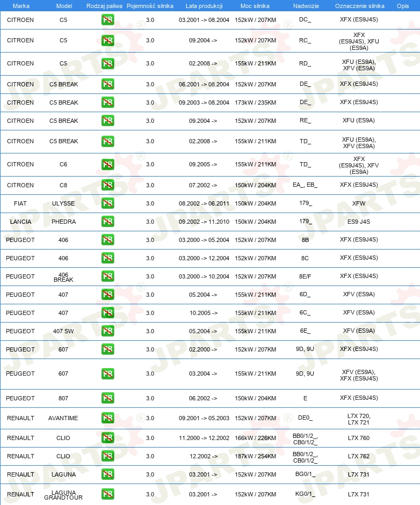
Task: Click the Oznaczenie silnika column header
Action: 359,6
